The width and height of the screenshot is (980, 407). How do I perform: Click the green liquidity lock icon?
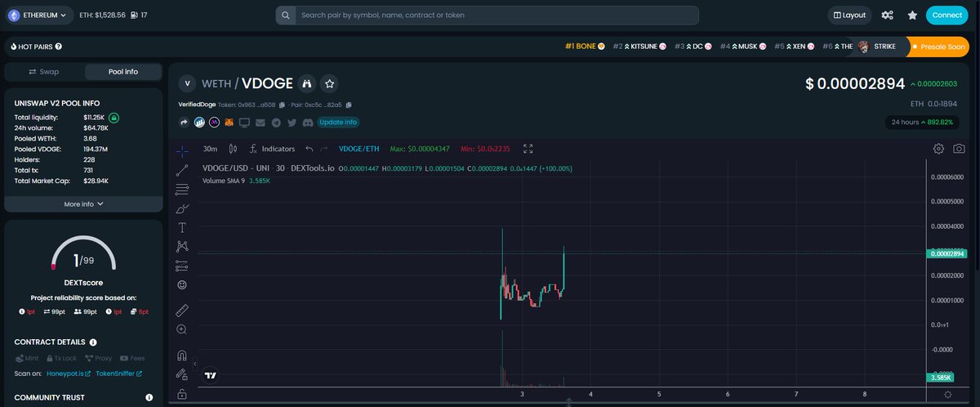pos(114,118)
